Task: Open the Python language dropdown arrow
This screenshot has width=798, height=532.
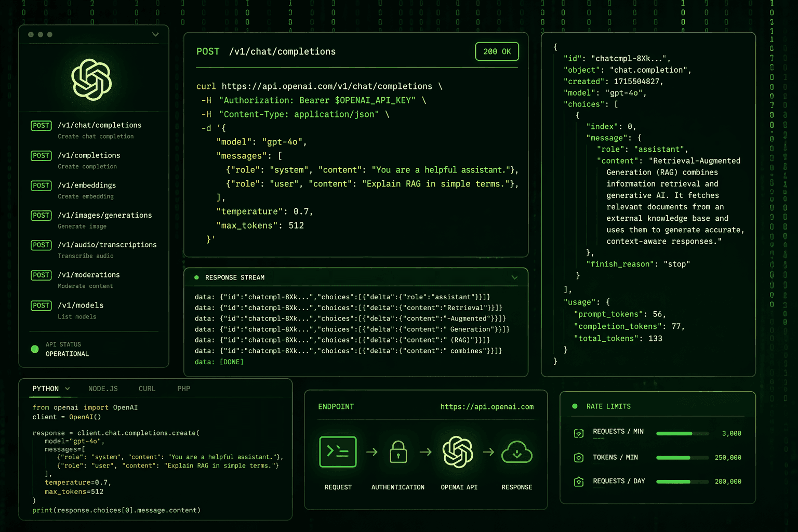Action: tap(68, 389)
